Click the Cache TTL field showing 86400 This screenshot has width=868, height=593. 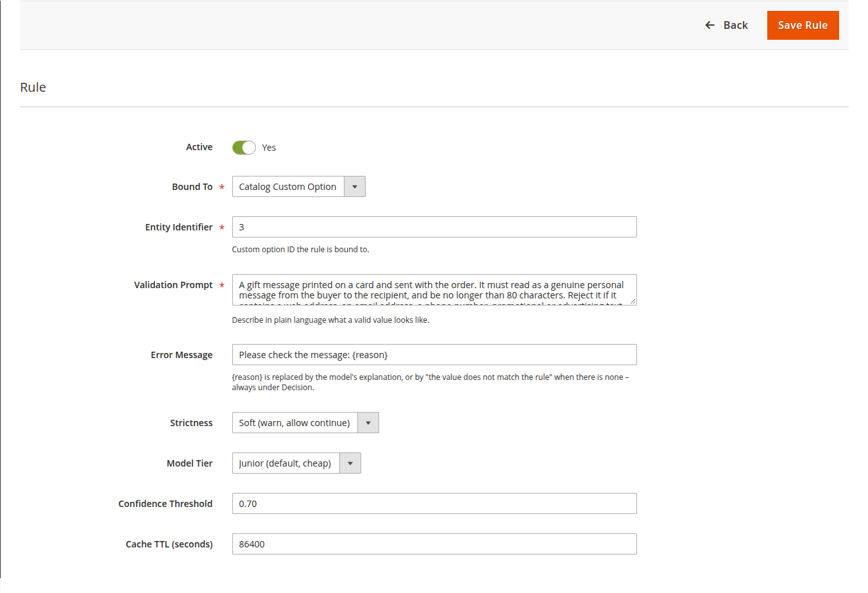[434, 544]
